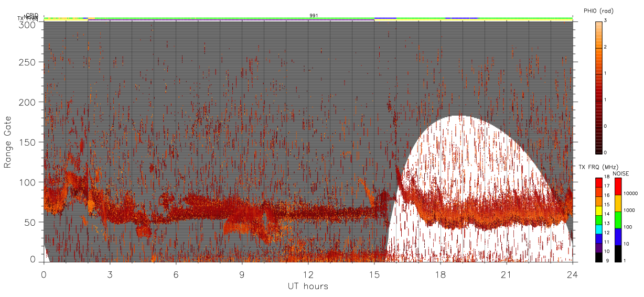Click the blue NOISE swatch between 10 and 100
Viewport: 644px width, 297px height.
point(618,236)
